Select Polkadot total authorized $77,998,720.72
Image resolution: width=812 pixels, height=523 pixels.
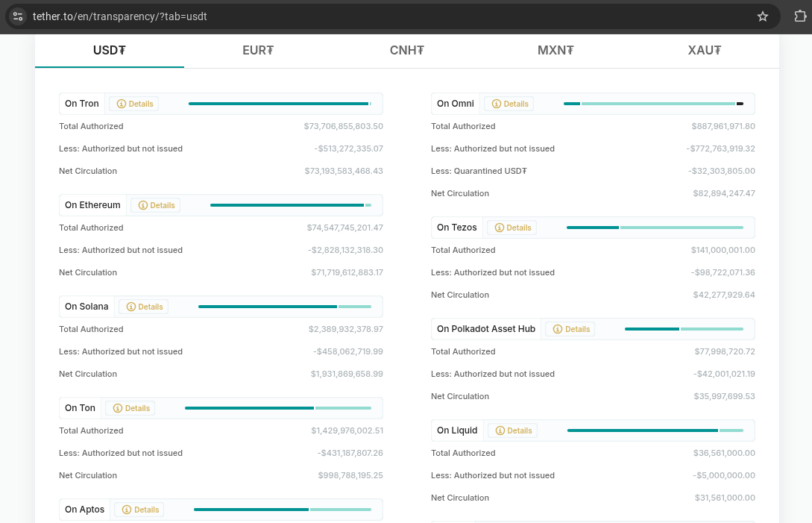pyautogui.click(x=725, y=352)
